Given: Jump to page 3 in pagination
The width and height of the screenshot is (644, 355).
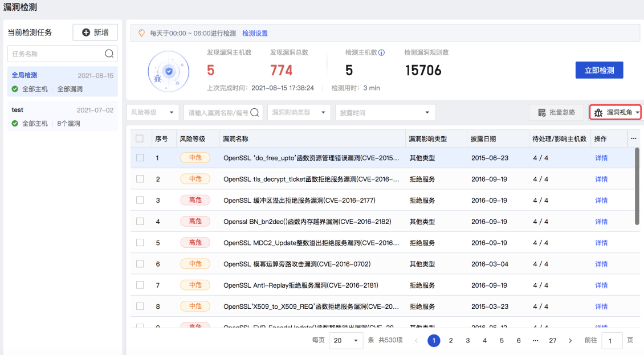Looking at the screenshot, I should 467,340.
